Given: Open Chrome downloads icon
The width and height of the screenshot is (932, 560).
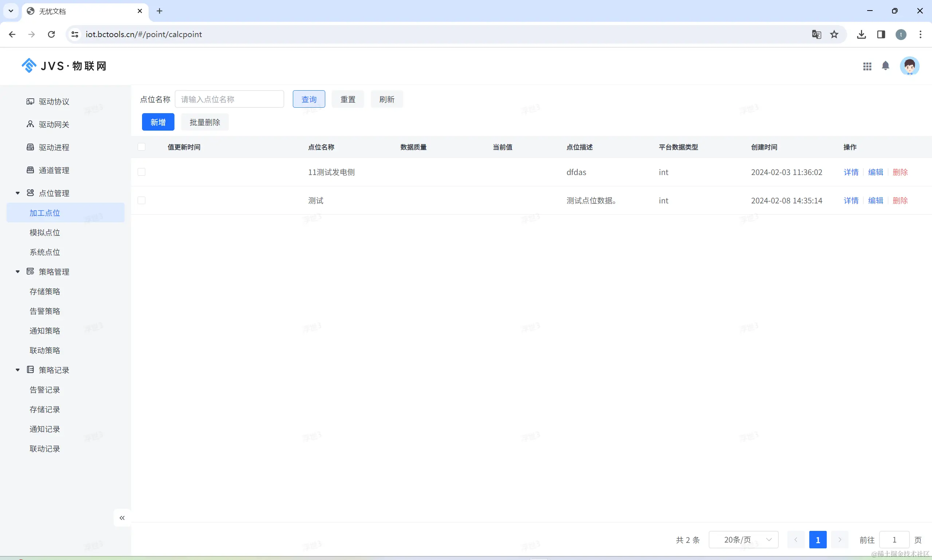Looking at the screenshot, I should [861, 34].
